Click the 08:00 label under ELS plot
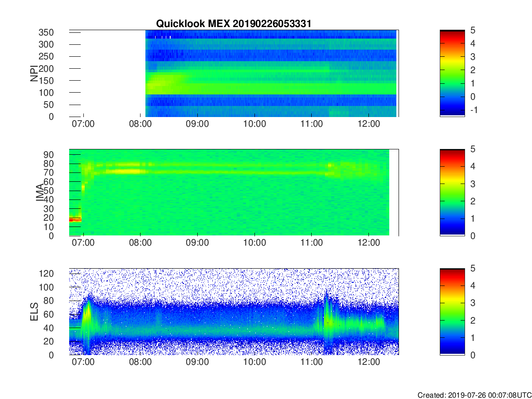The height and width of the screenshot is (399, 532). pyautogui.click(x=140, y=362)
